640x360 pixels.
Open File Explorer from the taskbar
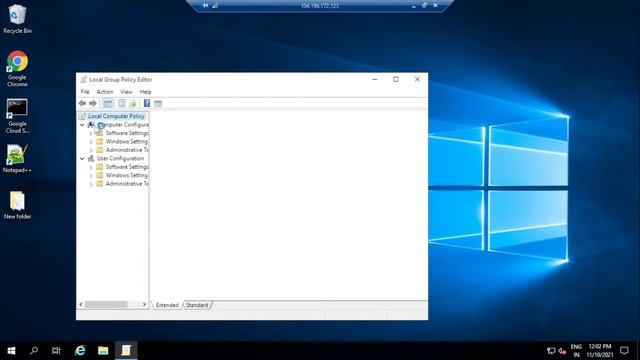[x=103, y=351]
